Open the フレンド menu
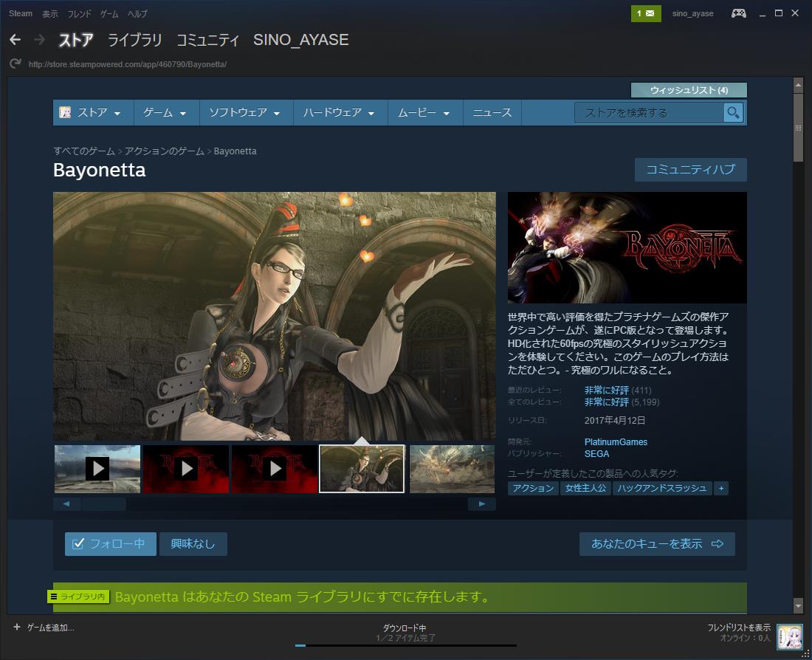Viewport: 812px width, 660px height. [79, 13]
